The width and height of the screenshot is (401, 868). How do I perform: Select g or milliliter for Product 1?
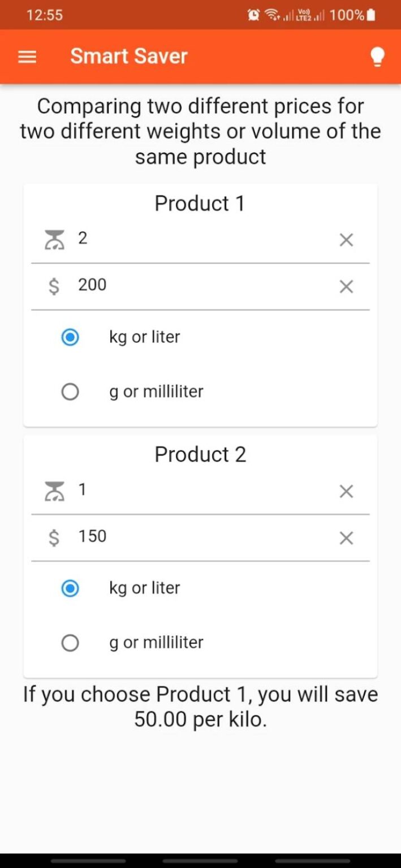(70, 392)
